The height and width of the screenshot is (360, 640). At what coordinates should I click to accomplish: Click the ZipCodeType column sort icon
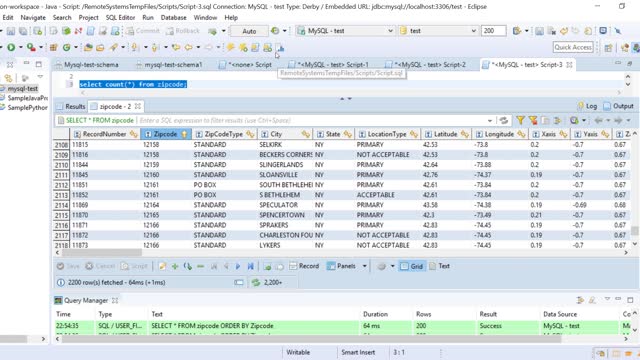click(x=250, y=134)
